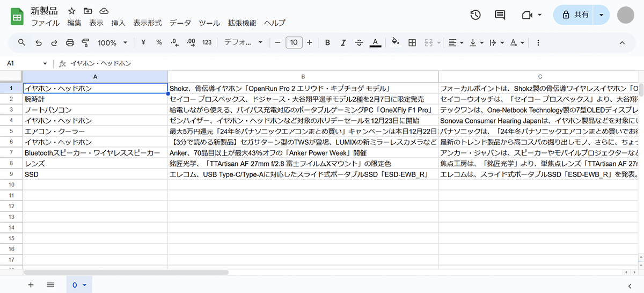Viewport: 644px width, 293px height.
Task: Click the search magnifier in toolbar
Action: (22, 42)
